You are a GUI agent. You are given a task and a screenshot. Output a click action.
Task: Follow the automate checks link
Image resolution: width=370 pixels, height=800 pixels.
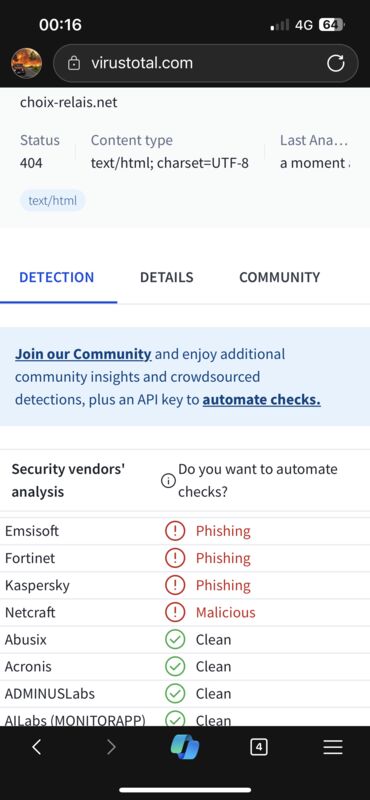coord(261,399)
